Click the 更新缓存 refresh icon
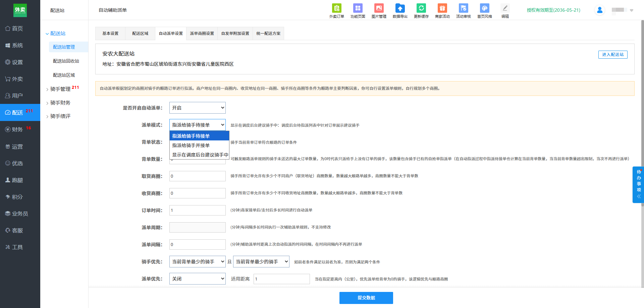Image resolution: width=644 pixels, height=308 pixels. tap(421, 11)
